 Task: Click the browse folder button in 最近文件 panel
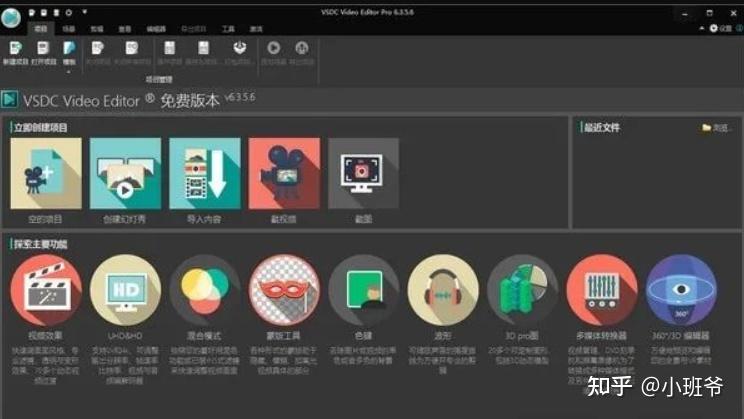click(x=715, y=128)
